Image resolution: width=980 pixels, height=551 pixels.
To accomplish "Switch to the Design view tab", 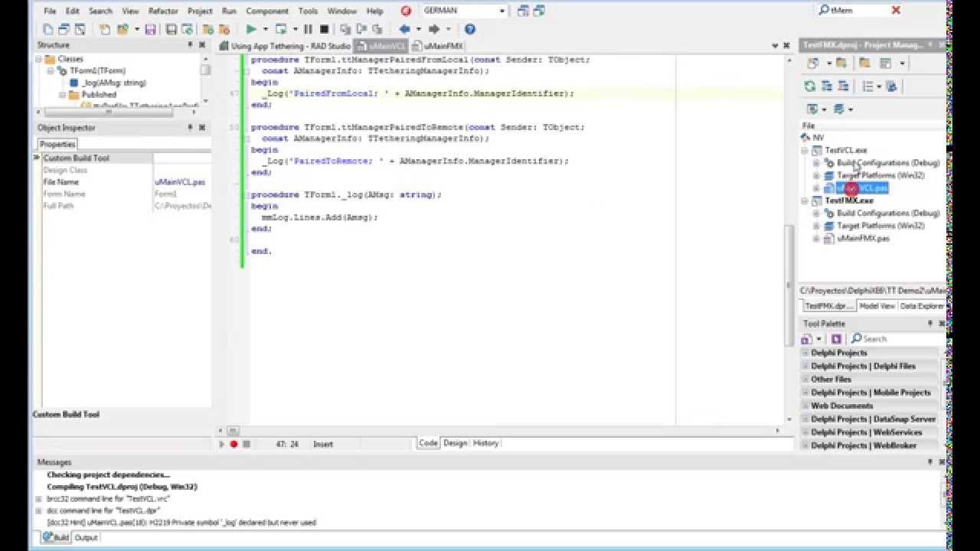I will tap(455, 443).
